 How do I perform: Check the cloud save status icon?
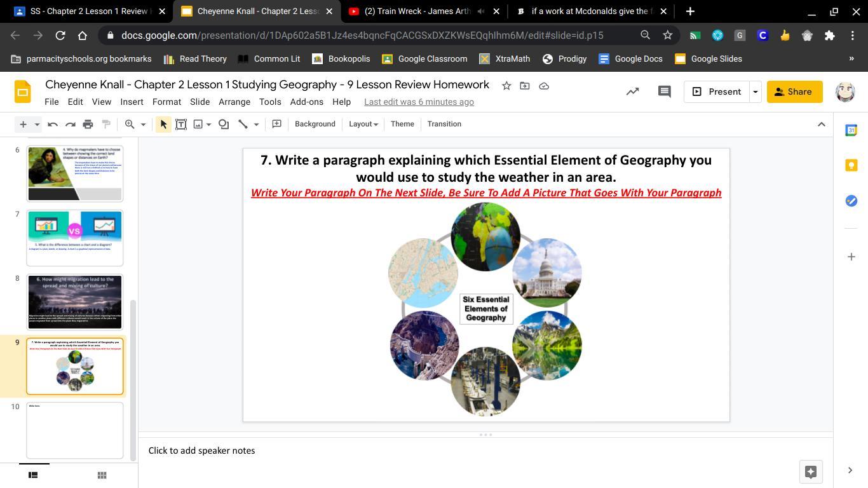pos(544,86)
